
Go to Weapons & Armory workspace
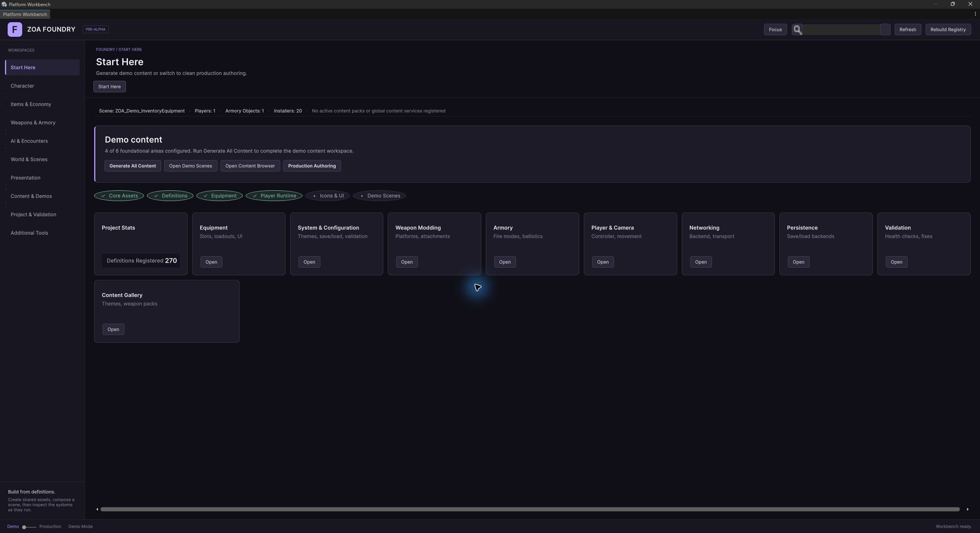pyautogui.click(x=42, y=123)
